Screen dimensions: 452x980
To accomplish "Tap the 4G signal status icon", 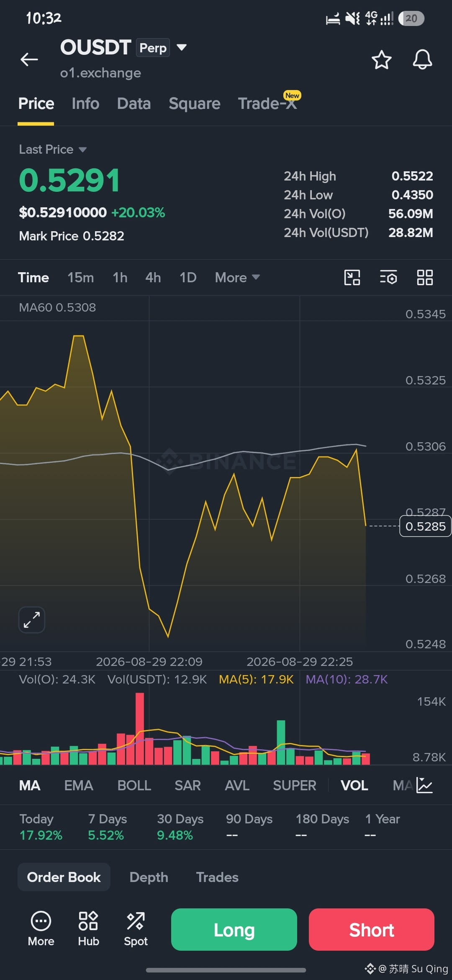I will click(x=379, y=18).
